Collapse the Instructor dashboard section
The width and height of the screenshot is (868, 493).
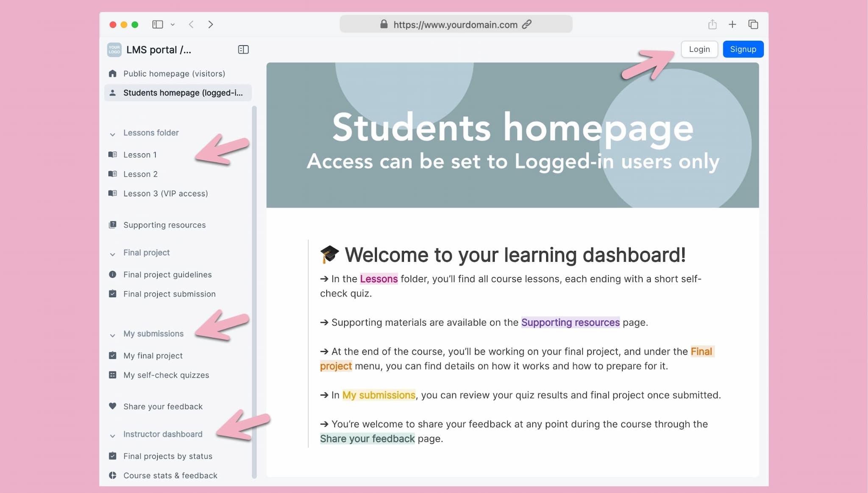coord(112,436)
